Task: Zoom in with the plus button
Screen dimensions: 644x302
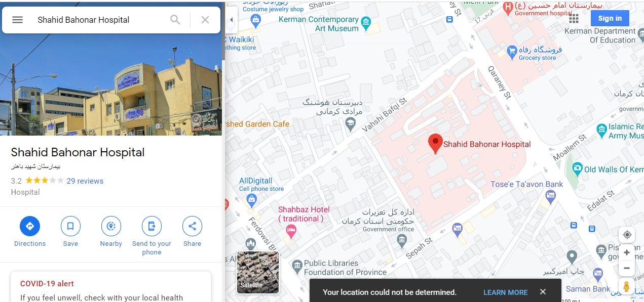Action: pyautogui.click(x=627, y=252)
